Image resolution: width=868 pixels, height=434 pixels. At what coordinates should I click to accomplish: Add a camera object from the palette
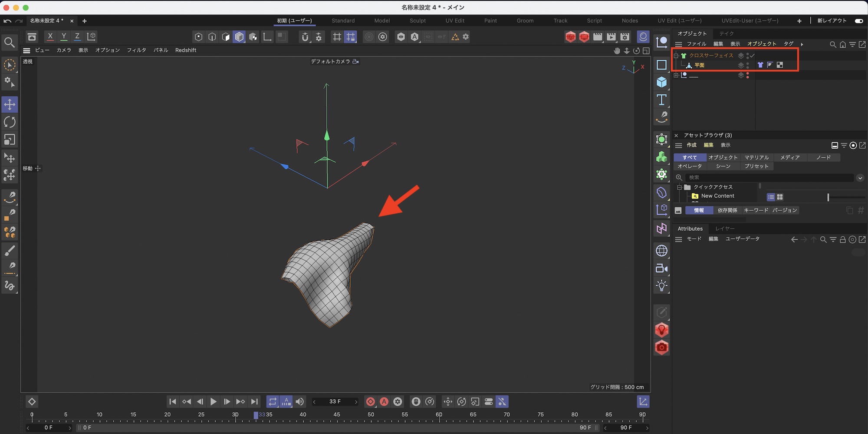pyautogui.click(x=661, y=268)
